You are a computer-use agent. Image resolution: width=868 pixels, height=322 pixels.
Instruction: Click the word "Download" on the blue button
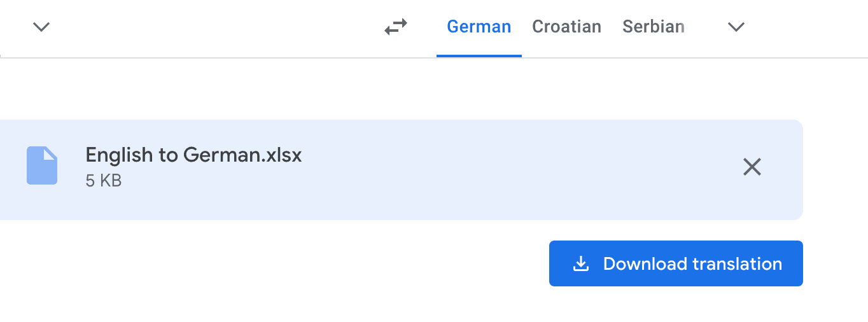pos(645,264)
